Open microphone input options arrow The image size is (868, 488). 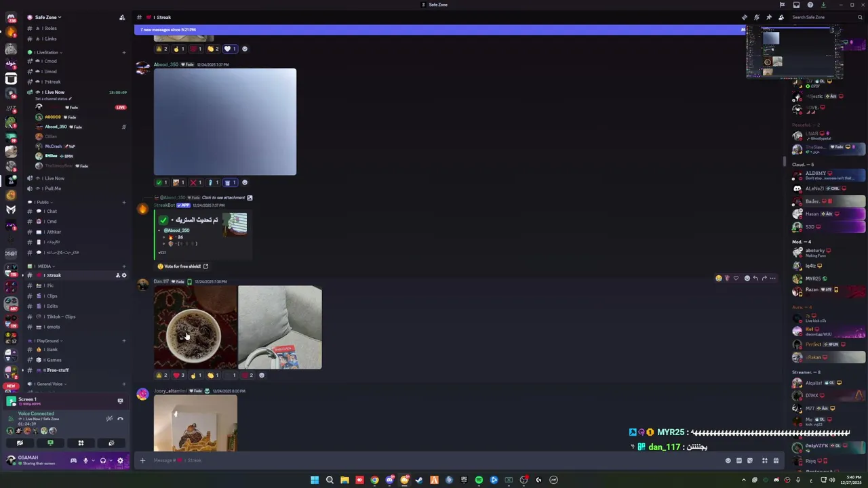coord(92,461)
